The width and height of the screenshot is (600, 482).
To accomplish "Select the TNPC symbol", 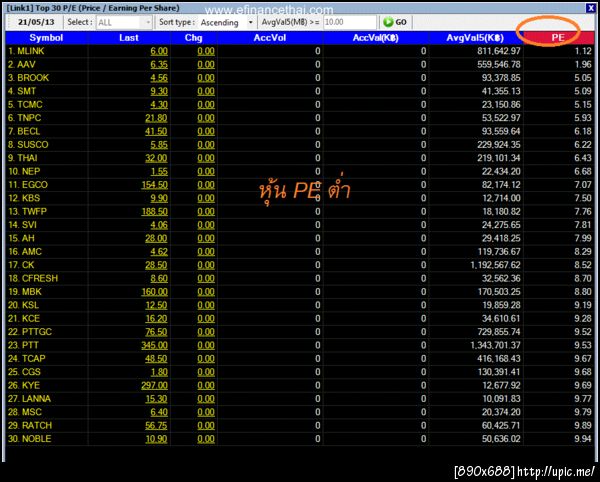I will pyautogui.click(x=29, y=118).
